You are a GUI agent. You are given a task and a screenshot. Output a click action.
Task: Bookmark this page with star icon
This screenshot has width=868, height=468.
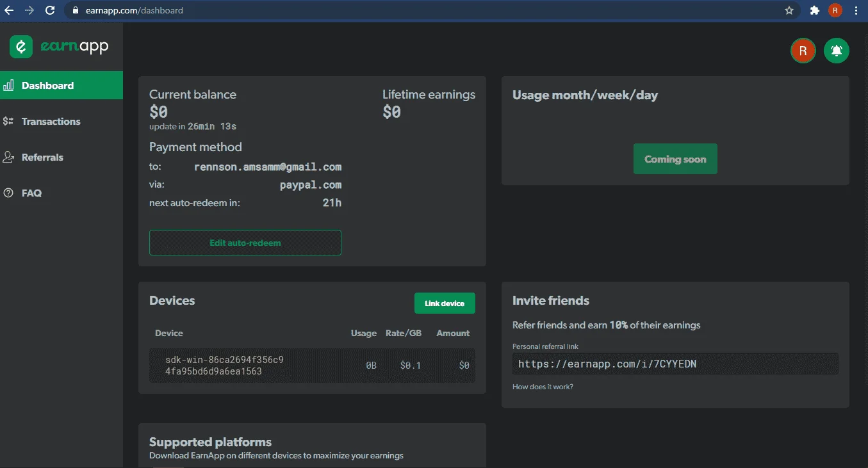point(789,10)
